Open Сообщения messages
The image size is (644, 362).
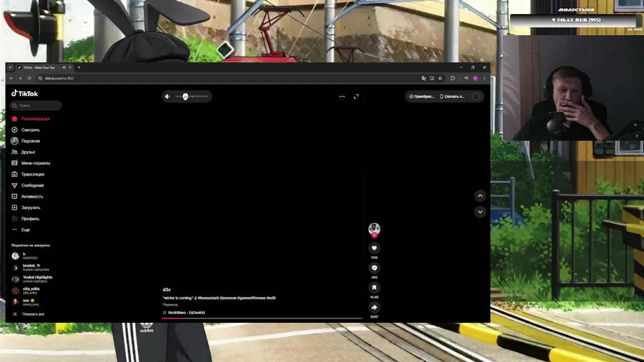28,185
